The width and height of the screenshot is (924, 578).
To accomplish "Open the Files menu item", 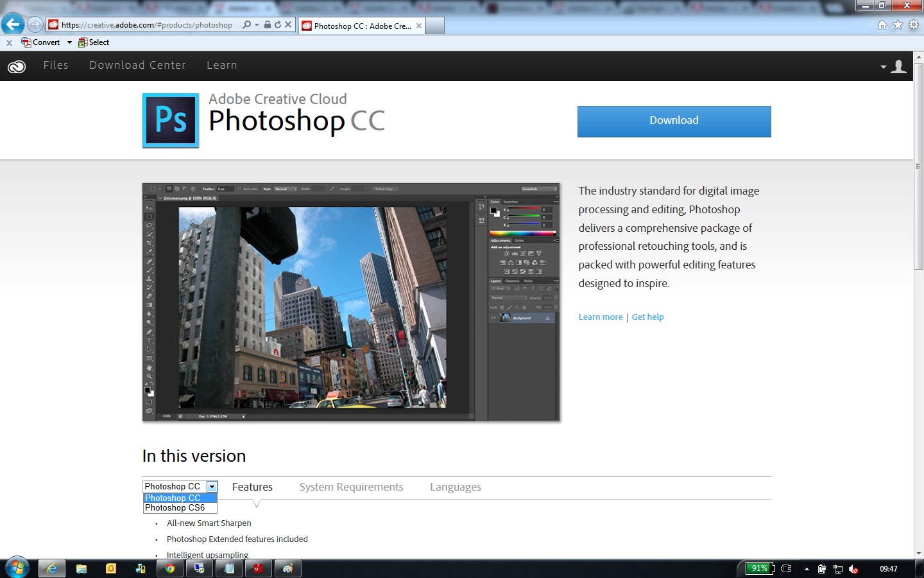I will [x=56, y=65].
